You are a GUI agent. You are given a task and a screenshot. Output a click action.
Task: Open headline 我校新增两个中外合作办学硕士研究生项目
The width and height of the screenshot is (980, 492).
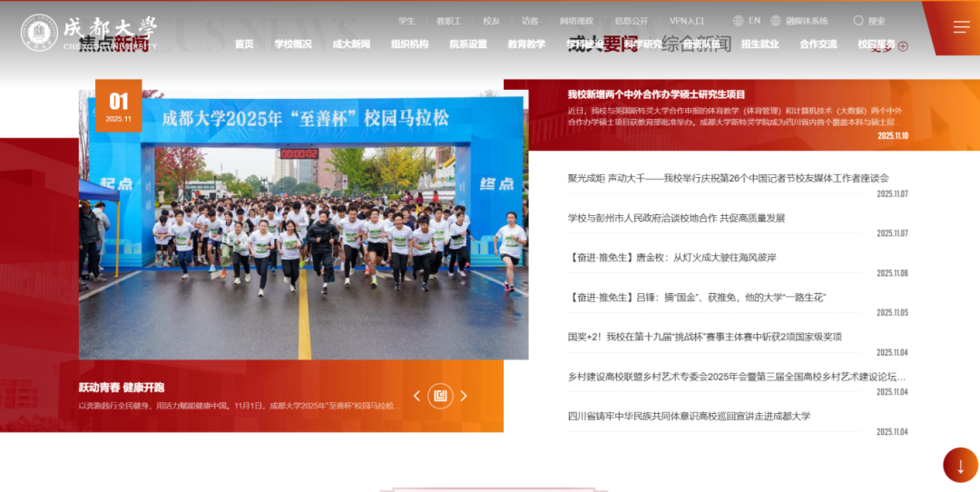coord(656,94)
